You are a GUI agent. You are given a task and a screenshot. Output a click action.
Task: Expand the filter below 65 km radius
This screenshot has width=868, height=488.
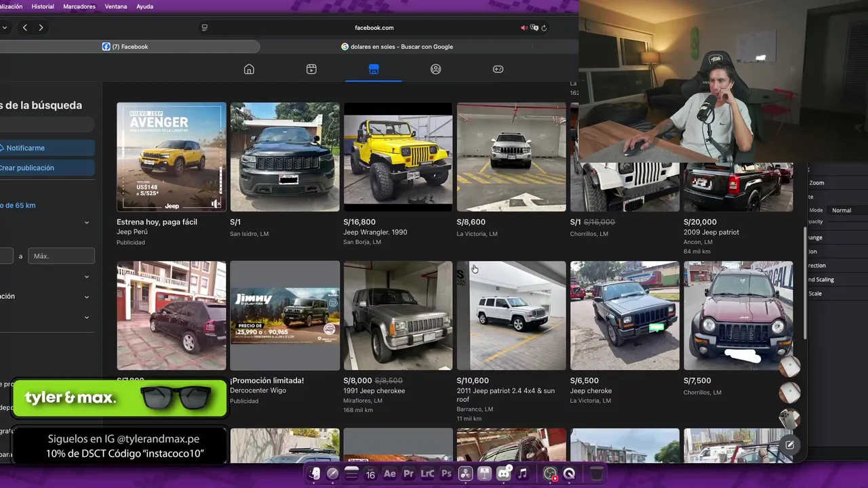point(87,222)
